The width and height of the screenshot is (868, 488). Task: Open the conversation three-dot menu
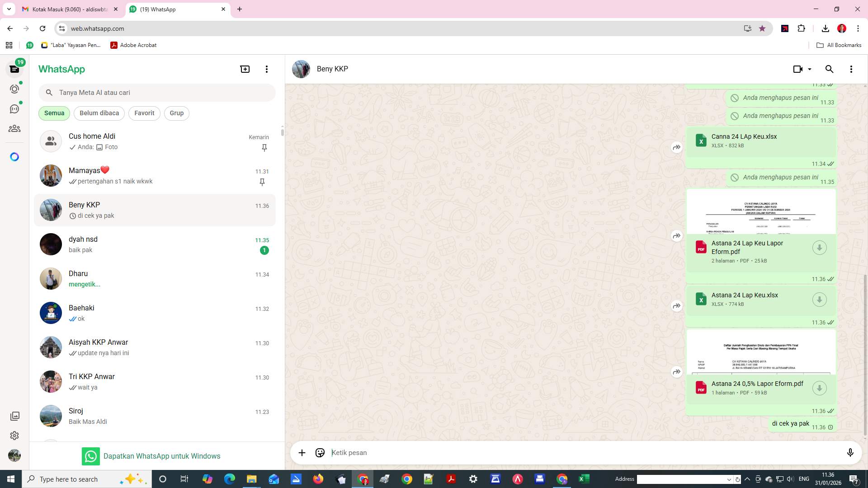point(851,69)
